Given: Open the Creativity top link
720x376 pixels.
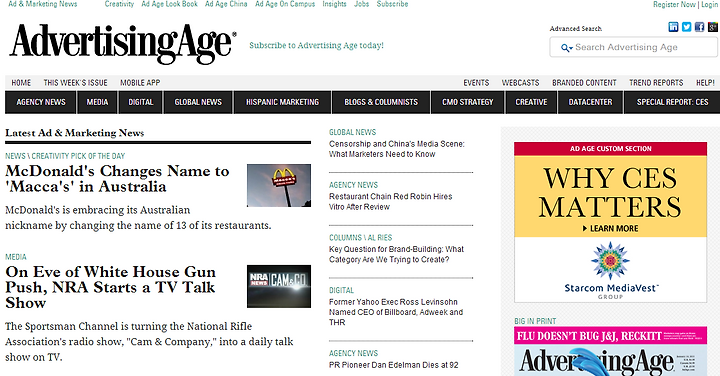Looking at the screenshot, I should tap(119, 4).
